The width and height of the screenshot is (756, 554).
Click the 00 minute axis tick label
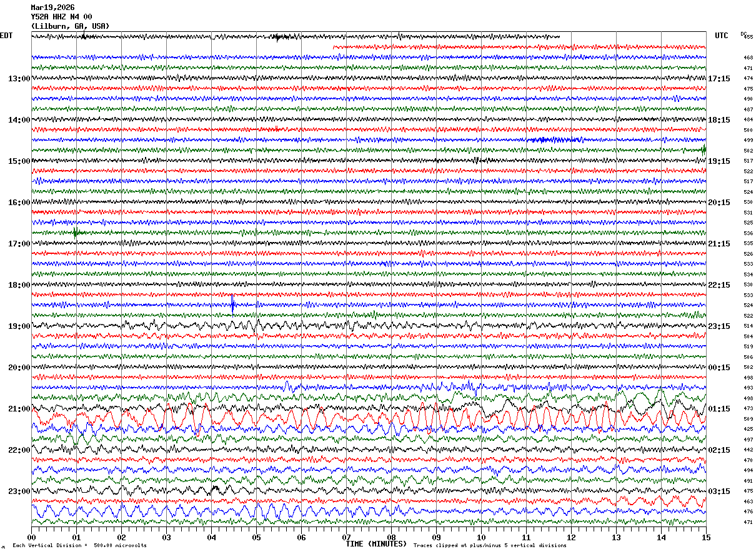point(31,537)
